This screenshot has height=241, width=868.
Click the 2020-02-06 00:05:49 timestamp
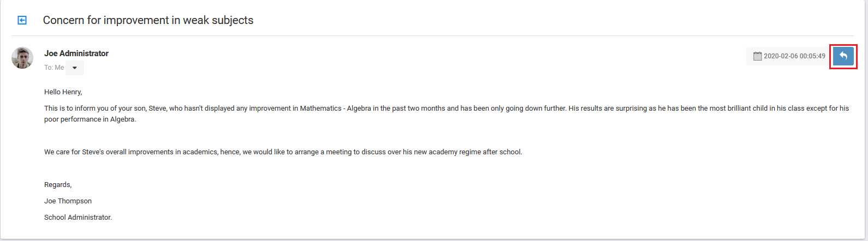point(794,56)
